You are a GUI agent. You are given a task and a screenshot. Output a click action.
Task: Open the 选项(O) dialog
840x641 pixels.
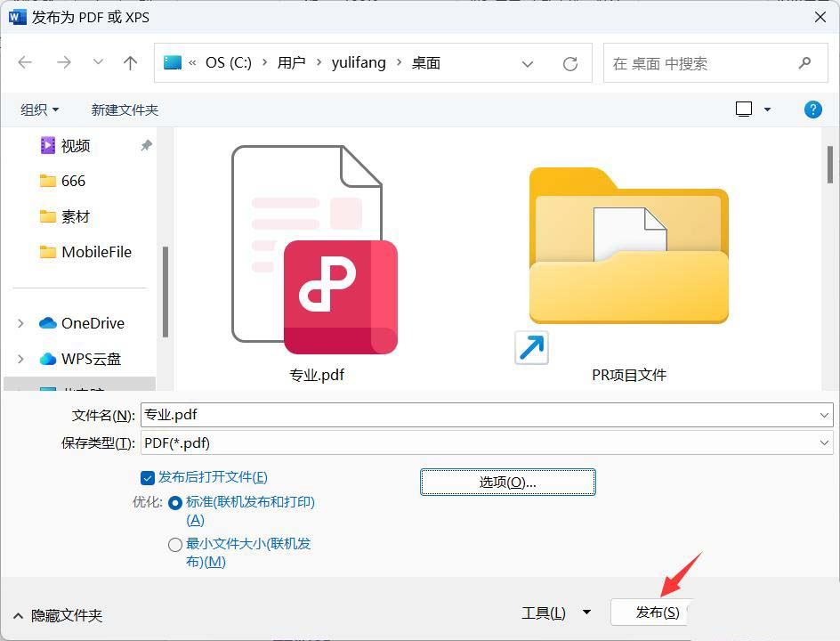tap(507, 482)
